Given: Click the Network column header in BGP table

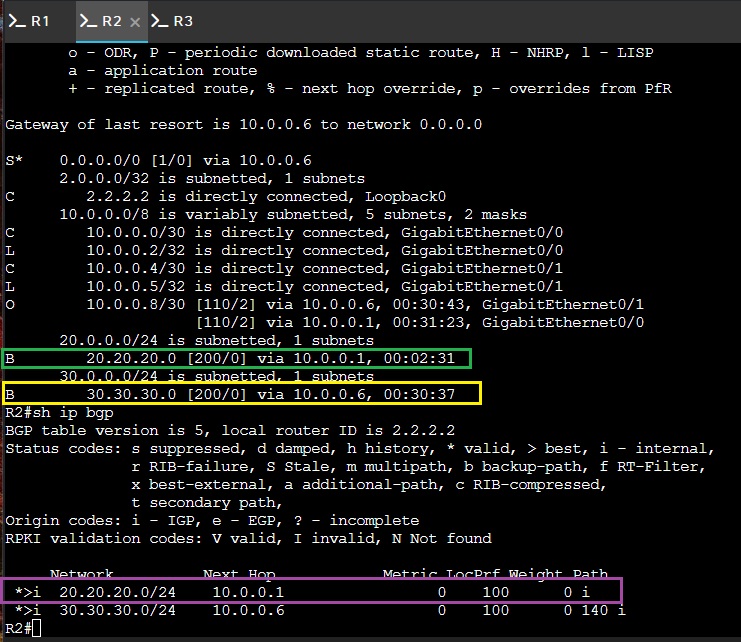Looking at the screenshot, I should [81, 574].
